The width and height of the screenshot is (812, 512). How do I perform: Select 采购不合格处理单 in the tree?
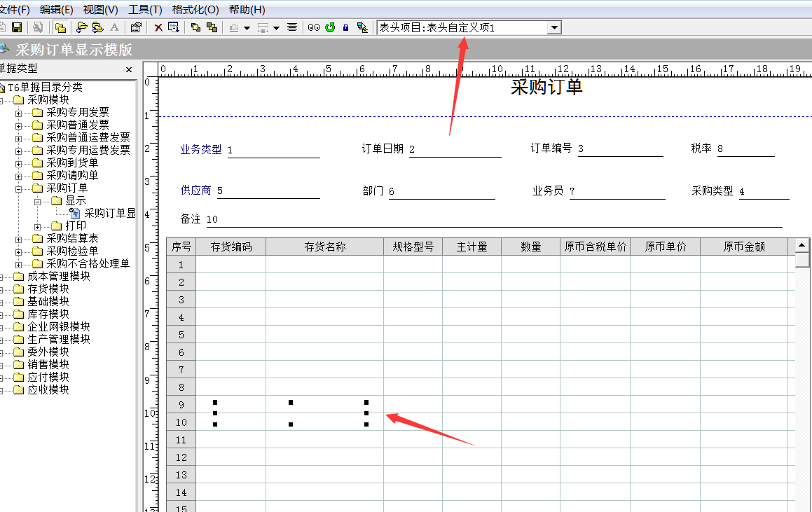click(88, 263)
